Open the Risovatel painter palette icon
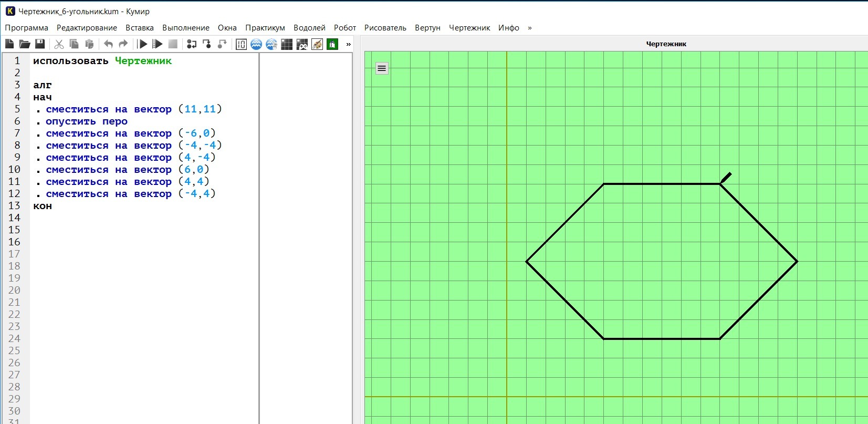 pos(317,44)
